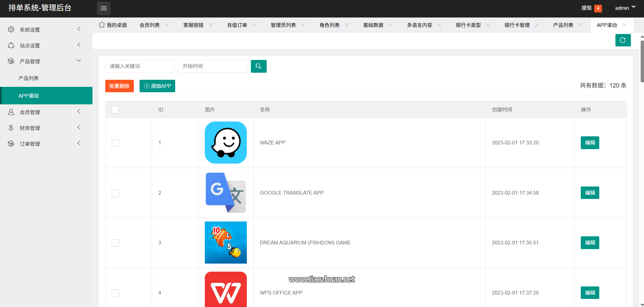644x307 pixels.
Task: Click the home icon on desktop tab
Action: pyautogui.click(x=102, y=25)
